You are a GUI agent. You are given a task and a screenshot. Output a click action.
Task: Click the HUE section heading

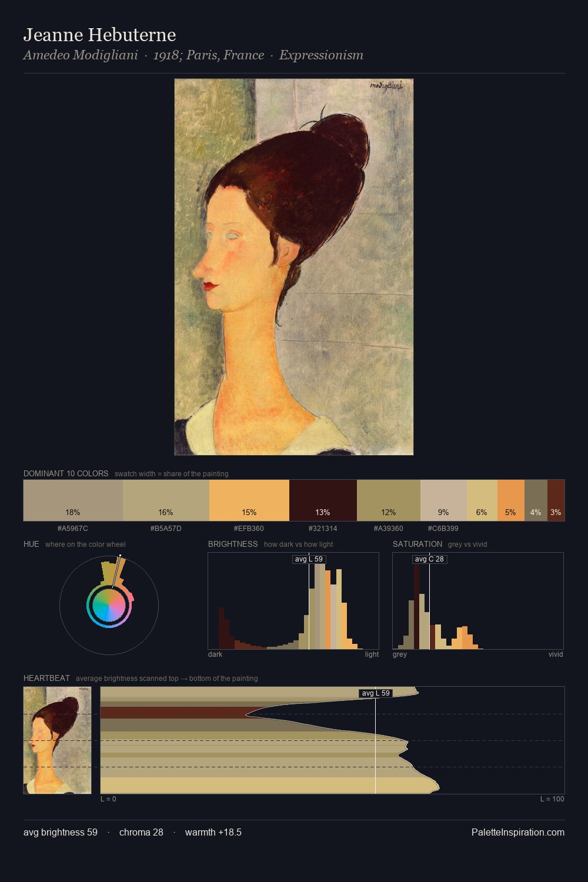click(x=31, y=544)
